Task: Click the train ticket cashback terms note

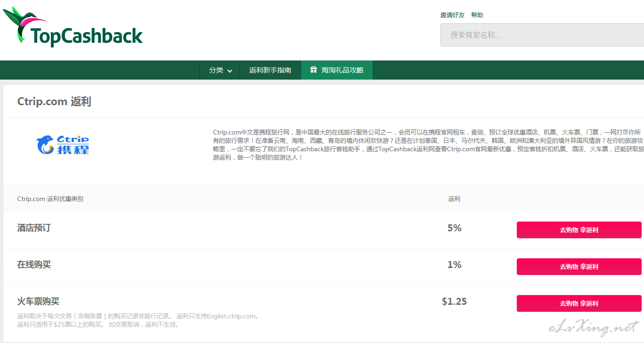Action: (x=138, y=320)
